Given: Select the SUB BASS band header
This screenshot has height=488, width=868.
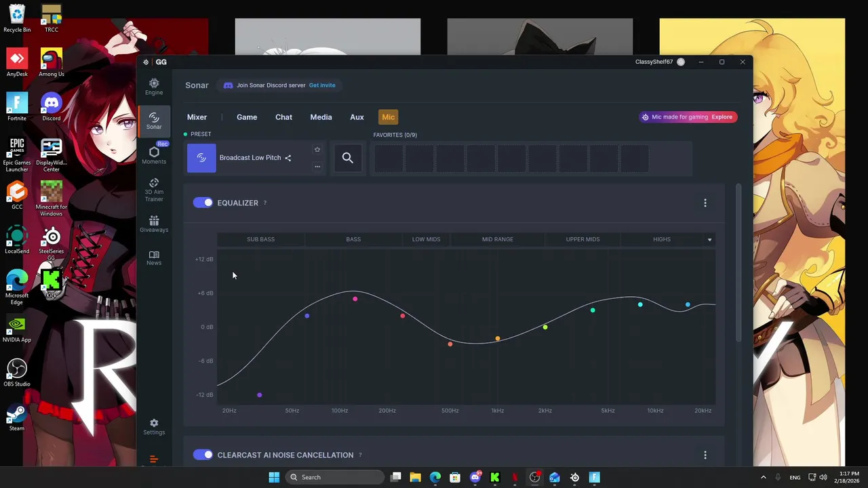Looking at the screenshot, I should [x=260, y=239].
